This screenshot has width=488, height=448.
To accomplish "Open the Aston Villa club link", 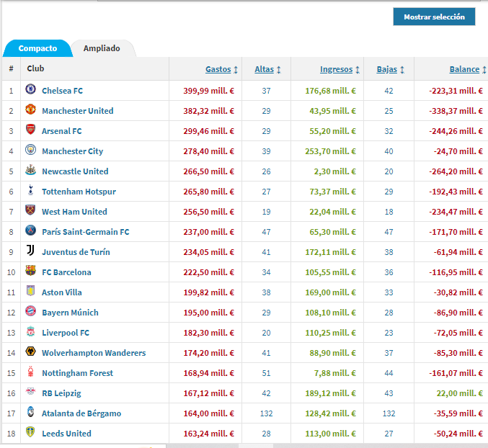I will pyautogui.click(x=61, y=292).
